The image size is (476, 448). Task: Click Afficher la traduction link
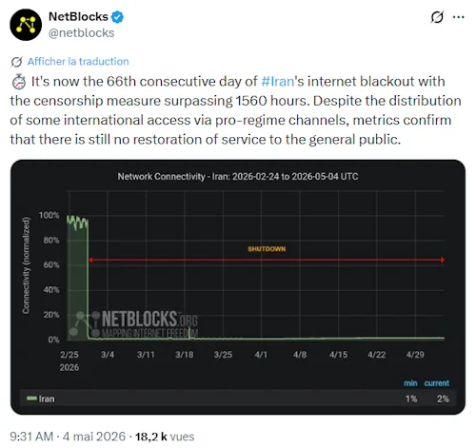point(78,62)
